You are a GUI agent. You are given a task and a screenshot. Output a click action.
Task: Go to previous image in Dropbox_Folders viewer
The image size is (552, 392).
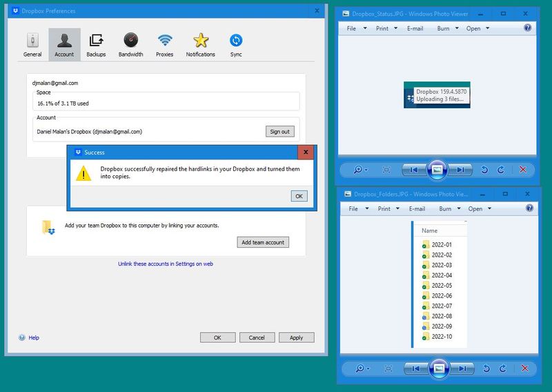tap(416, 369)
